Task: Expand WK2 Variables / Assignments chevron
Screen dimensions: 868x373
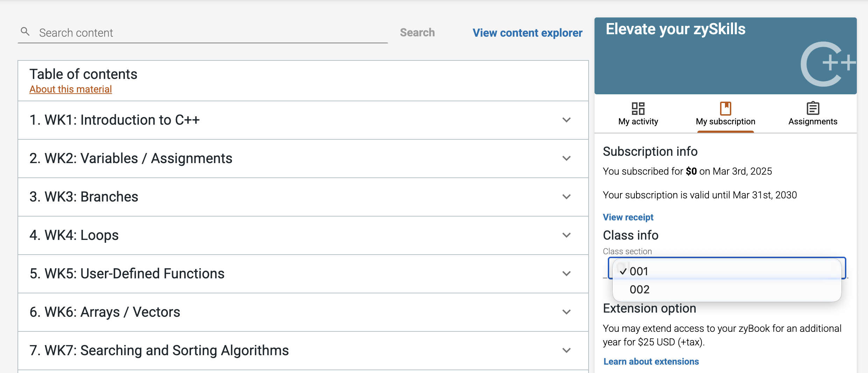Action: pyautogui.click(x=567, y=158)
